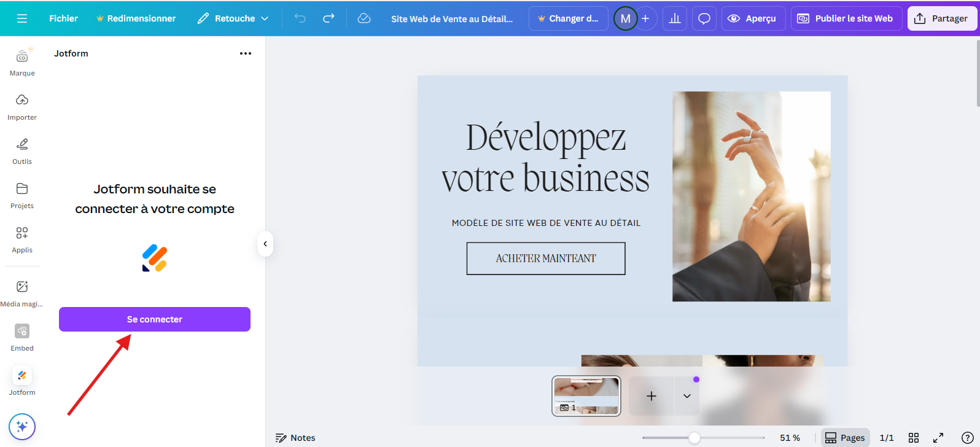Open the Embed app in the sidebar
This screenshot has width=980, height=447.
click(22, 338)
